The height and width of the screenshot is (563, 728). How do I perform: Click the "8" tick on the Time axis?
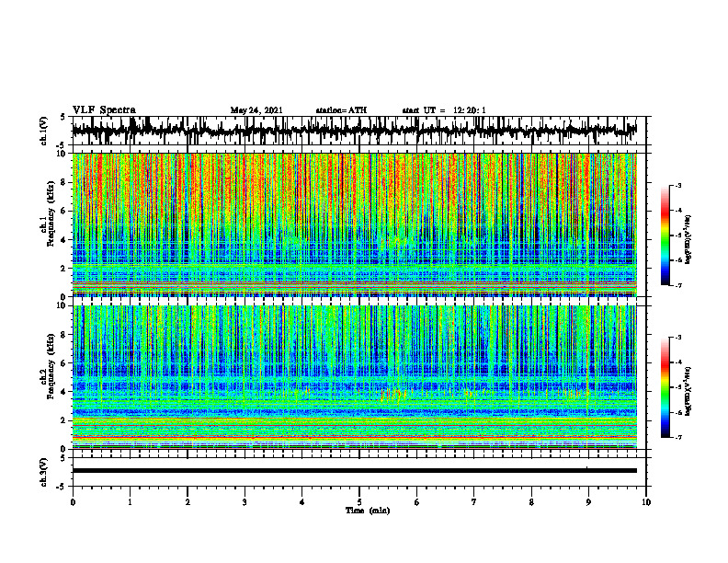coord(531,502)
